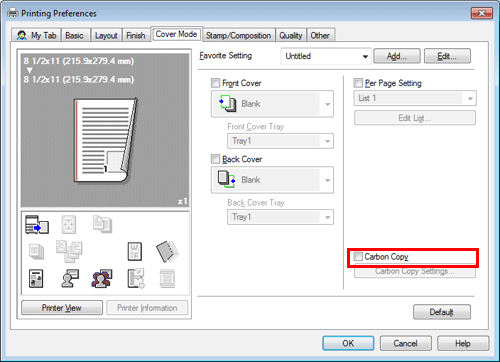Click the gray booklet cover sheets icon
This screenshot has height=362, width=500.
point(167,251)
